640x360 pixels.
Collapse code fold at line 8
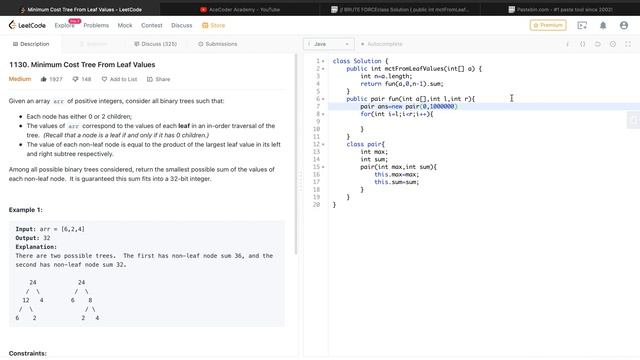point(323,114)
